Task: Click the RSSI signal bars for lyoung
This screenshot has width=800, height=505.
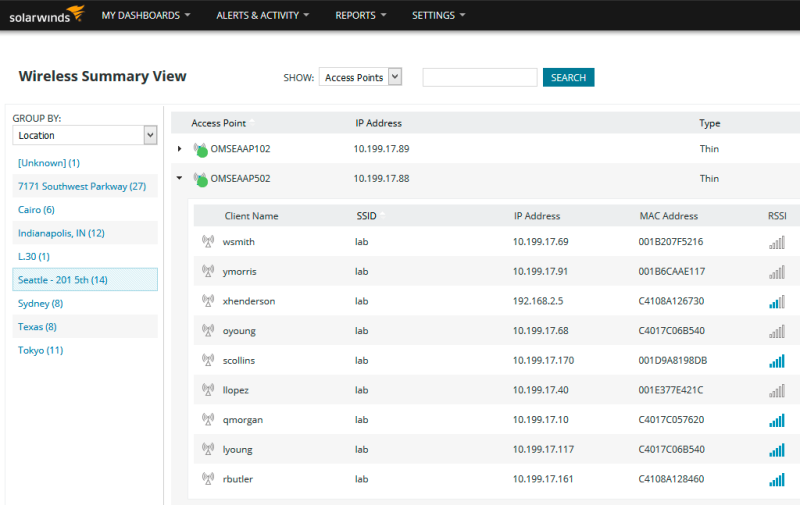Action: tap(777, 450)
